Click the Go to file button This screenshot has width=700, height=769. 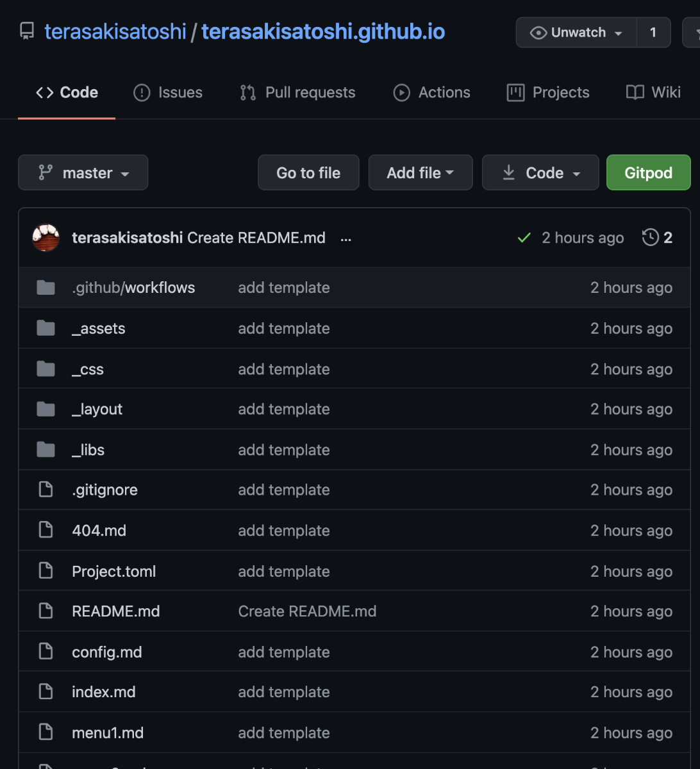point(308,172)
